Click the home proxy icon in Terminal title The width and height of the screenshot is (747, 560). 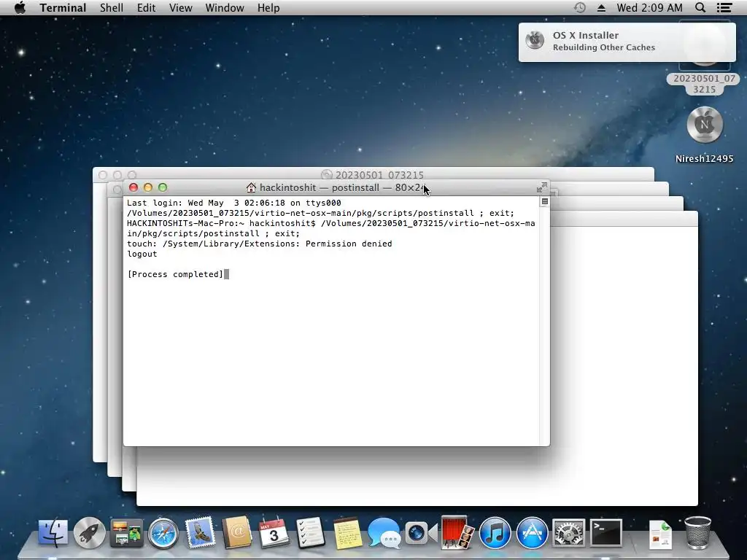251,187
